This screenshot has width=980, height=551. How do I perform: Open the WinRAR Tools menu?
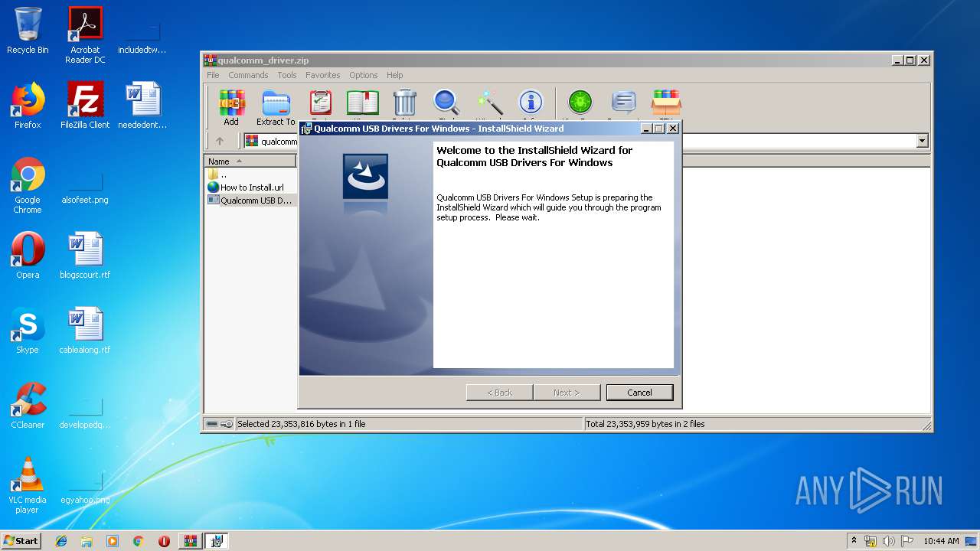click(x=287, y=75)
